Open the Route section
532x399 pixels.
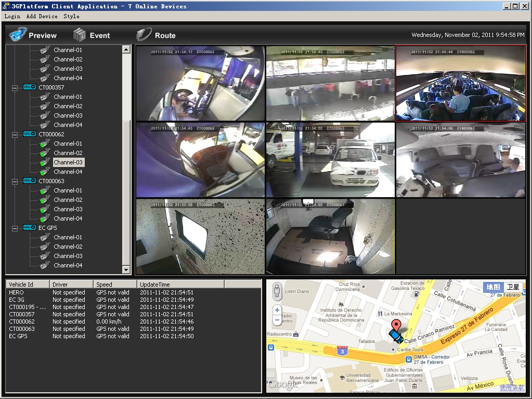[156, 35]
